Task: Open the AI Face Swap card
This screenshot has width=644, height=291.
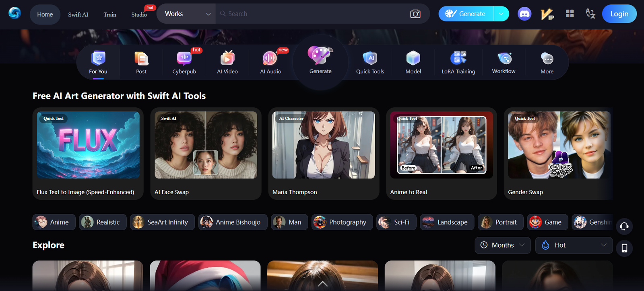Action: [206, 153]
